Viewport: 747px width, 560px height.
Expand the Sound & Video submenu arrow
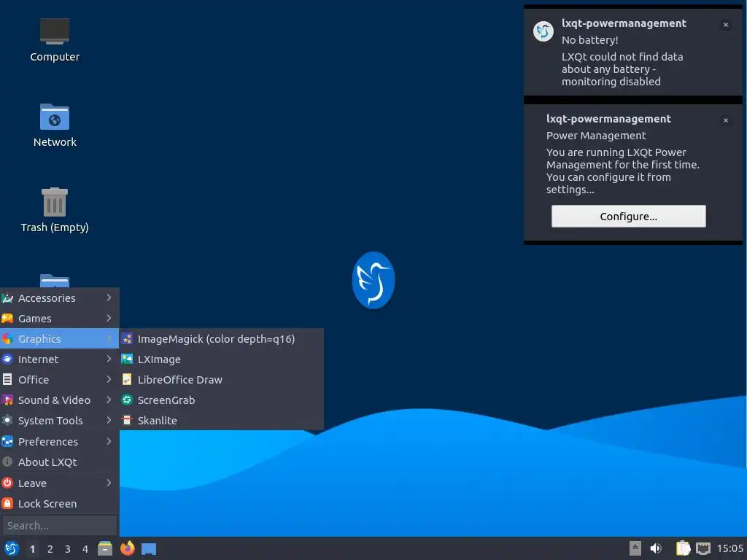tap(109, 400)
